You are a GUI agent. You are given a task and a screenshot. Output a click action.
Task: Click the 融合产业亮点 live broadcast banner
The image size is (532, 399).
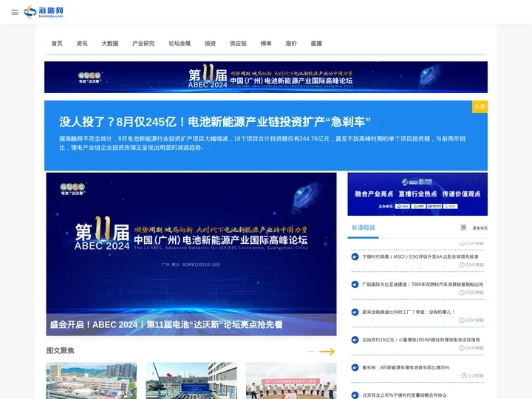pyautogui.click(x=417, y=194)
